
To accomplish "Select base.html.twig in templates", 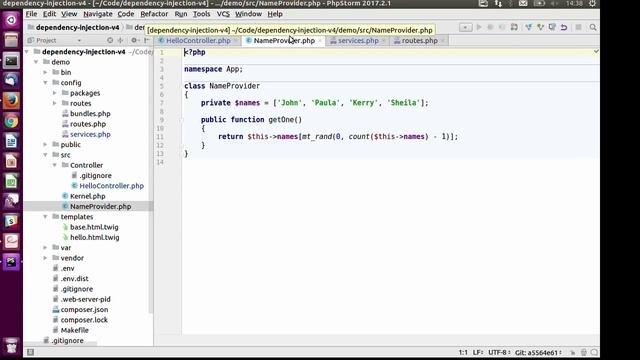I will pos(94,227).
